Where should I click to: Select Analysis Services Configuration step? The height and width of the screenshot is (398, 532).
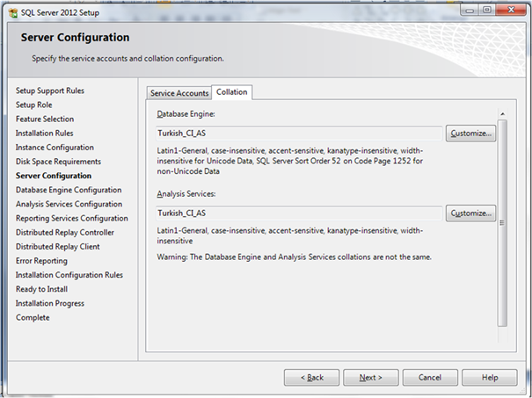point(69,204)
